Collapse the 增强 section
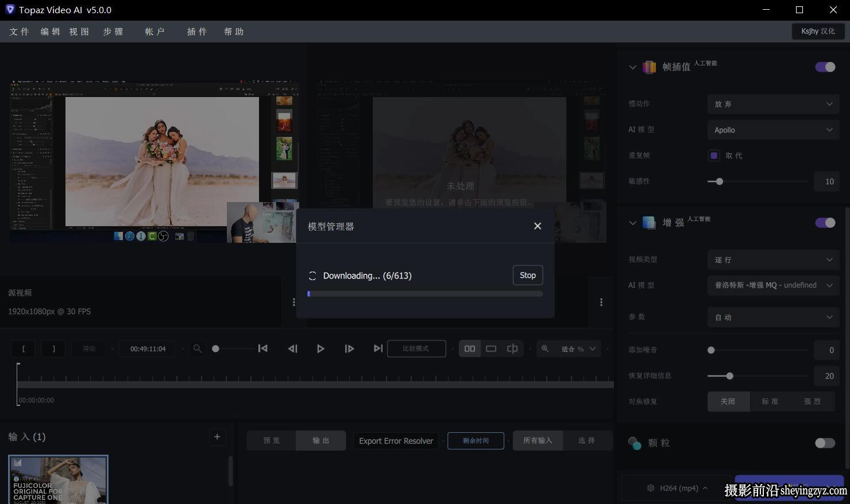Image resolution: width=850 pixels, height=504 pixels. 633,223
